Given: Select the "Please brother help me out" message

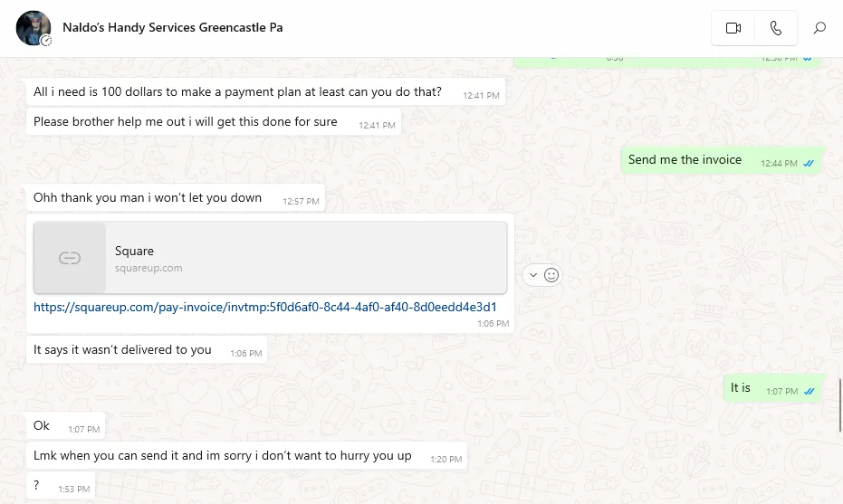Looking at the screenshot, I should [x=185, y=122].
